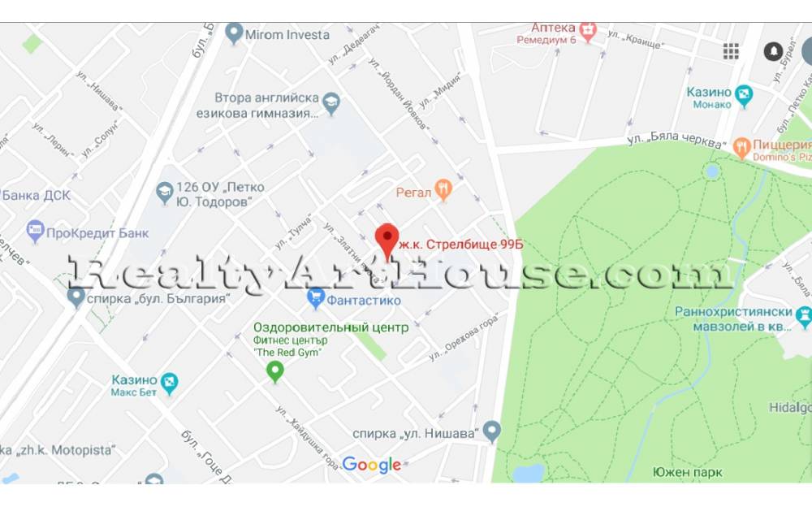Image resolution: width=812 pixels, height=507 pixels.
Task: Select the green The Red Gym pin
Action: [x=275, y=372]
